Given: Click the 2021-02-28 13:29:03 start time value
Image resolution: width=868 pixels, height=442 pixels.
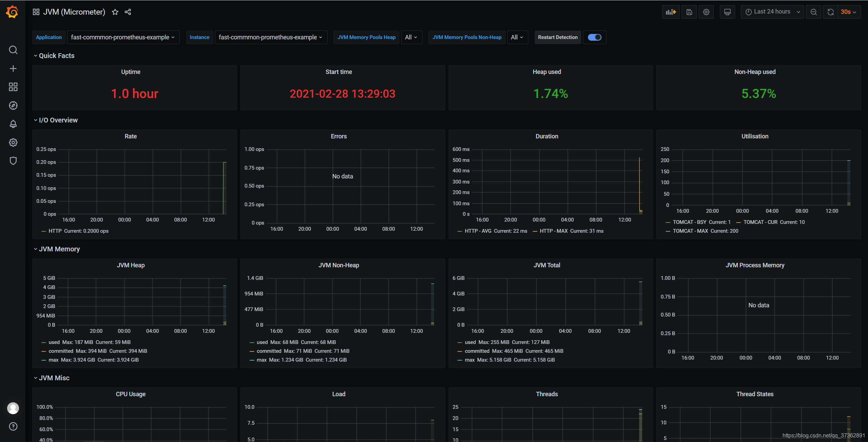Looking at the screenshot, I should (x=342, y=94).
